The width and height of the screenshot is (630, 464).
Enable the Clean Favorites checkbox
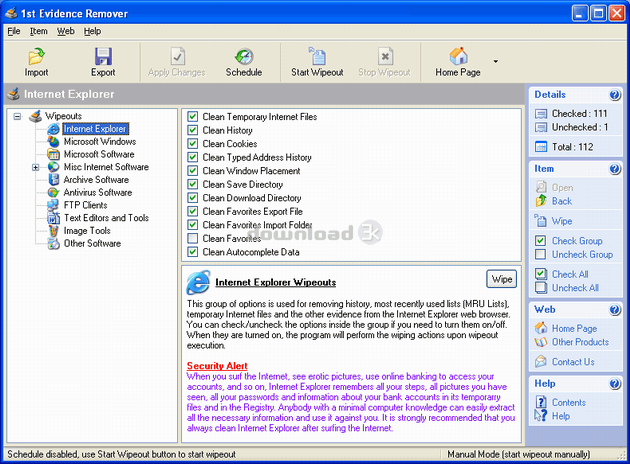pyautogui.click(x=193, y=239)
